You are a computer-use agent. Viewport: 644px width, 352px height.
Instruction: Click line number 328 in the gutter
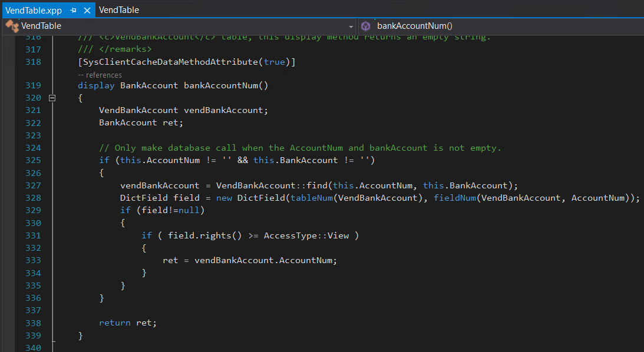33,198
